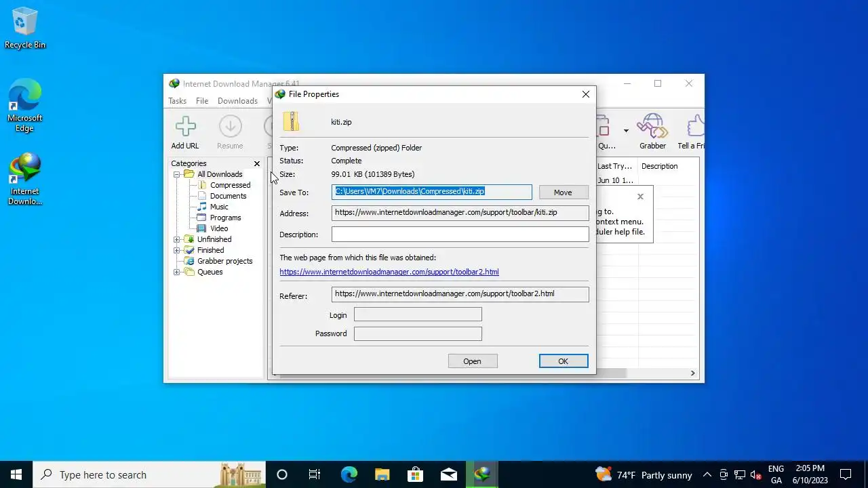The height and width of the screenshot is (488, 868).
Task: Click the taskbar search box
Action: [x=149, y=474]
